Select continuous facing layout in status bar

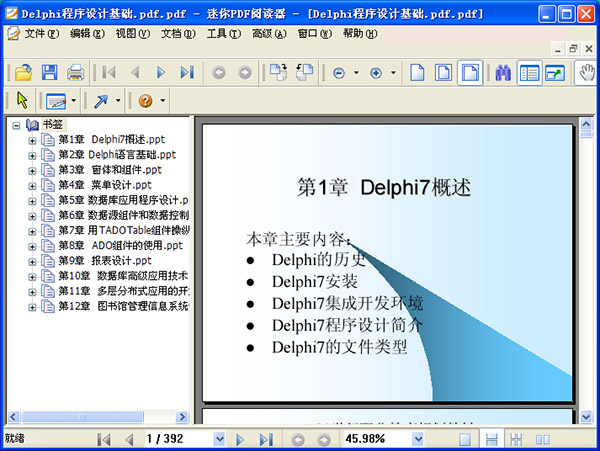516,439
